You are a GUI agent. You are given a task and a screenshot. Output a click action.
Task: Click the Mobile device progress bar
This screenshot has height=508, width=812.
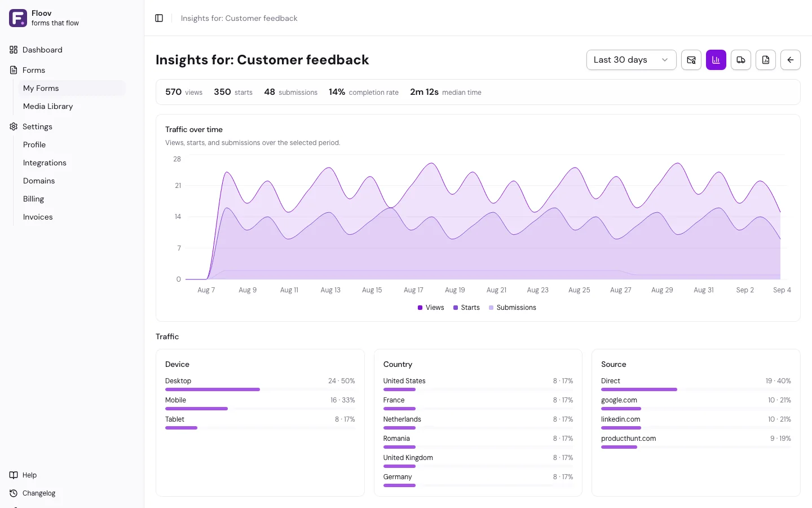[260, 409]
